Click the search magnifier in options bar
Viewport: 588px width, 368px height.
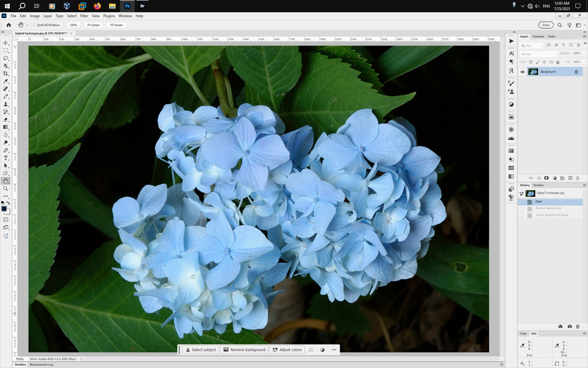(x=560, y=25)
